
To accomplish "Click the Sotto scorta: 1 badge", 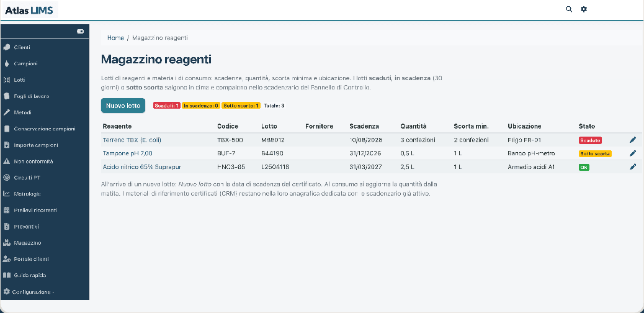I will coord(241,106).
